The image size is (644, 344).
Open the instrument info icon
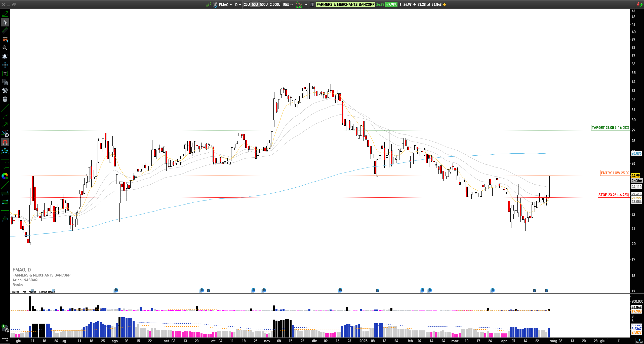[312, 5]
